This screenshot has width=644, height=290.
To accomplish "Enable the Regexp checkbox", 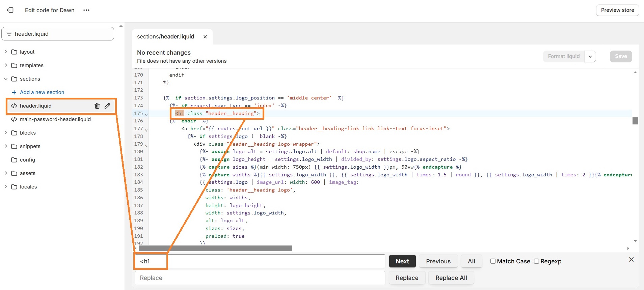I will click(x=536, y=261).
